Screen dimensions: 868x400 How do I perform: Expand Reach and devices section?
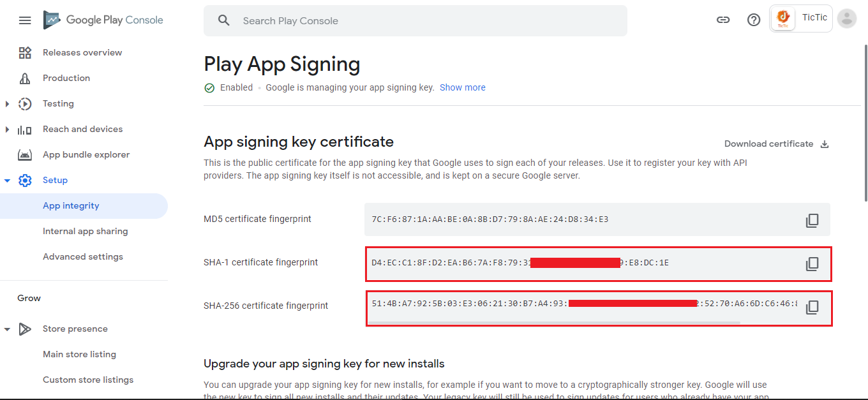click(8, 130)
